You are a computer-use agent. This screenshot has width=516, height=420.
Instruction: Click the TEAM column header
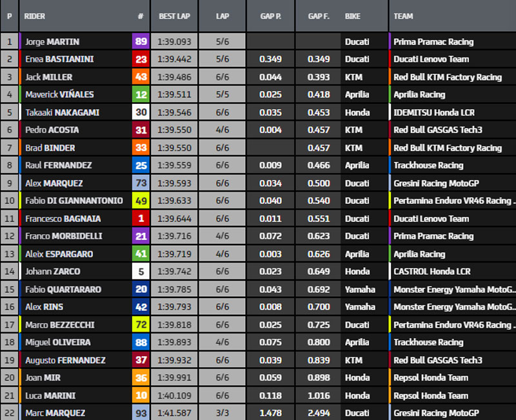[403, 16]
